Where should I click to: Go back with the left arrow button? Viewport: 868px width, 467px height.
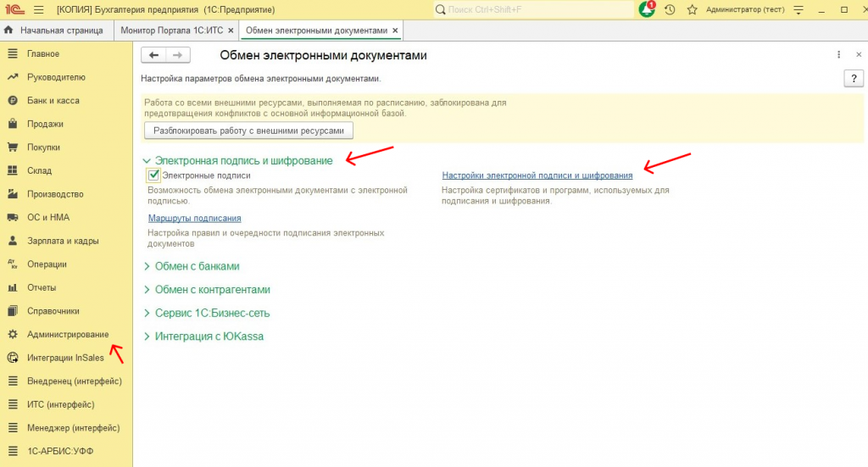(153, 55)
